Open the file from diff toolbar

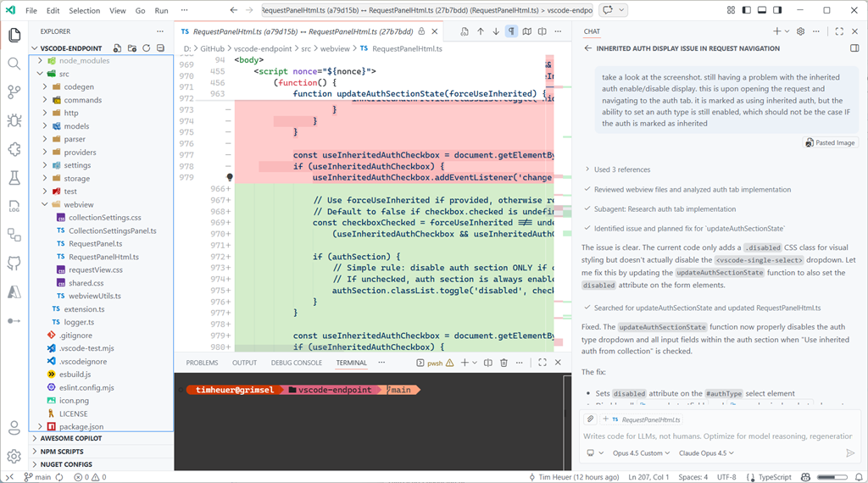[x=465, y=31]
